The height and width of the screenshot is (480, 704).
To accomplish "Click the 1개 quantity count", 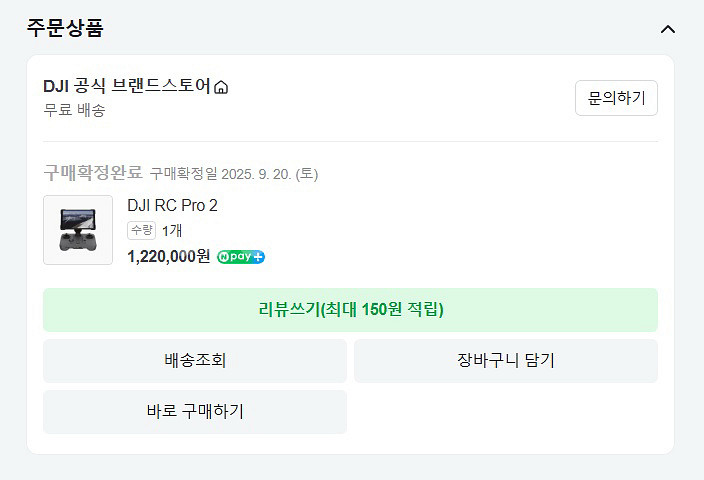I will 172,230.
